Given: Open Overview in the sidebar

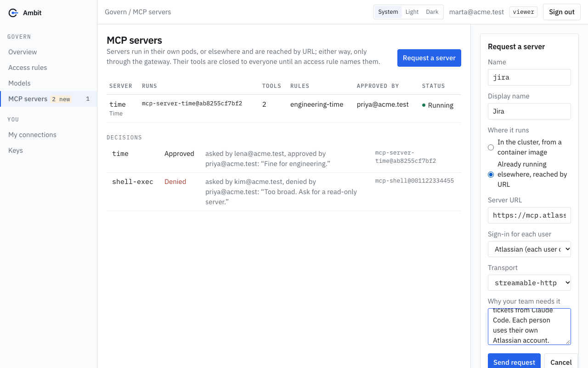Looking at the screenshot, I should (x=49, y=52).
